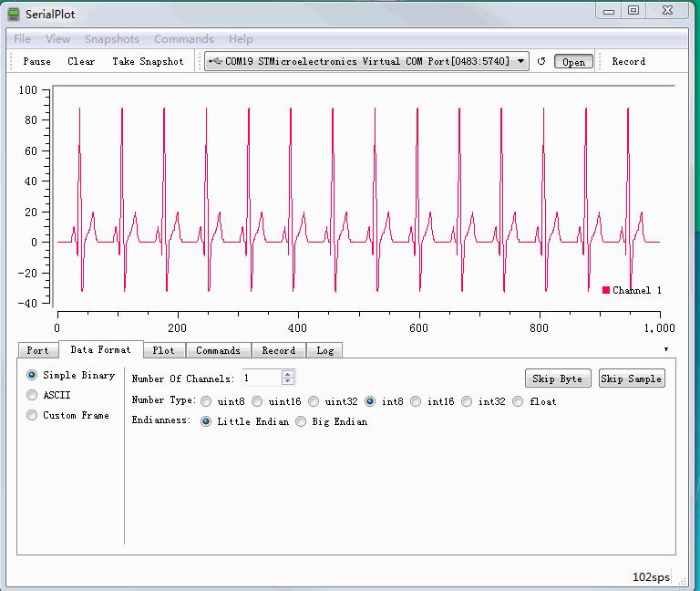Reload the serial port list

click(541, 62)
